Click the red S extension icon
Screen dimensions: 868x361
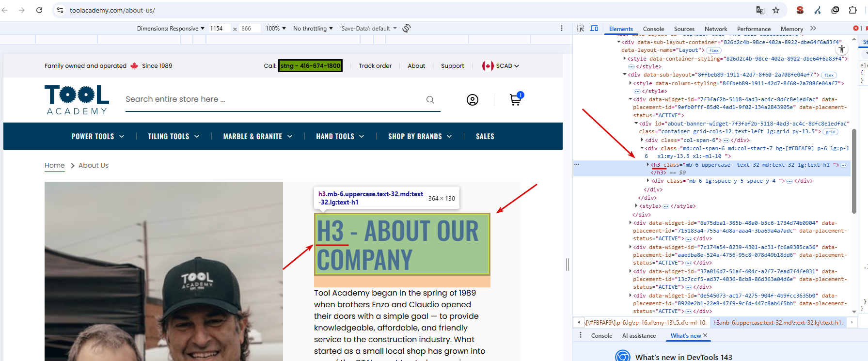tap(800, 10)
